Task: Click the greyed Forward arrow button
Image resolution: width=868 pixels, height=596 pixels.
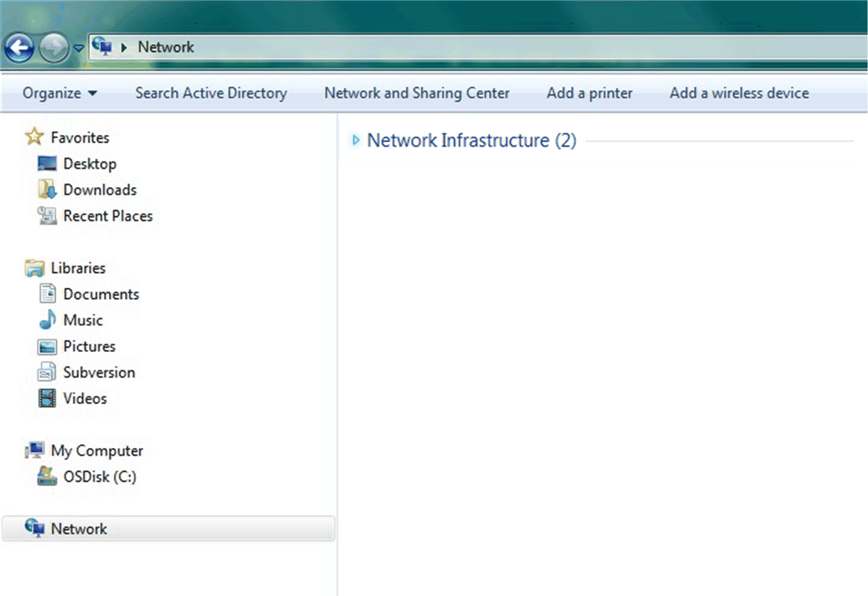Action: 54,47
